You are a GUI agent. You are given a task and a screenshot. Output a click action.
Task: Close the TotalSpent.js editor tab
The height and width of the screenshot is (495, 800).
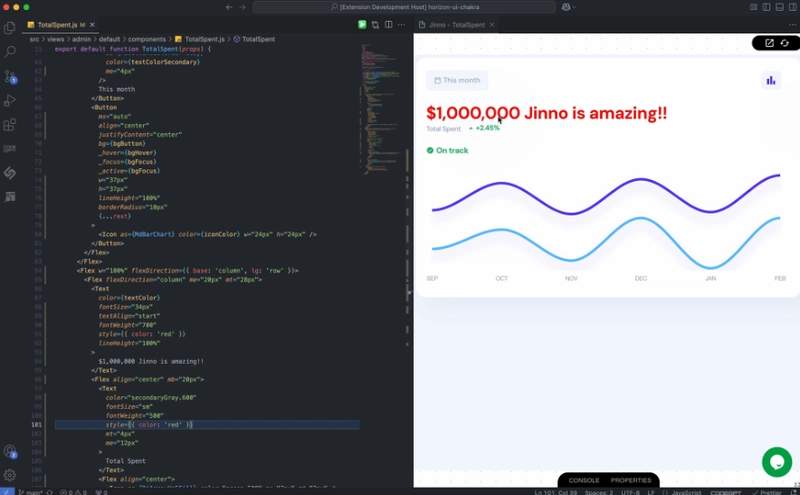92,24
